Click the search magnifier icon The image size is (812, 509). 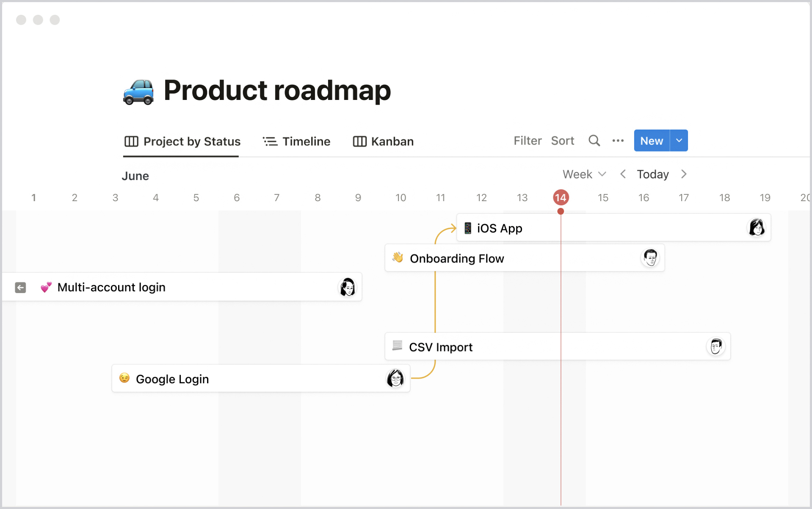(x=594, y=141)
